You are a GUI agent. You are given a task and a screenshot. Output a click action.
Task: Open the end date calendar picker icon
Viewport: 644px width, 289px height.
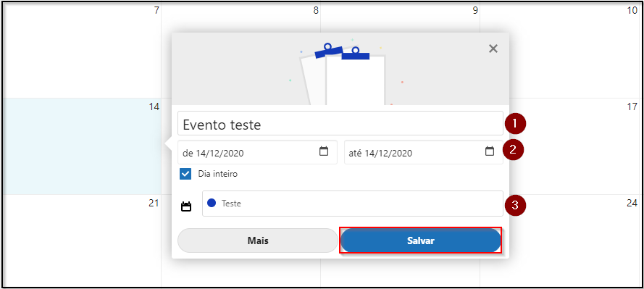click(489, 151)
